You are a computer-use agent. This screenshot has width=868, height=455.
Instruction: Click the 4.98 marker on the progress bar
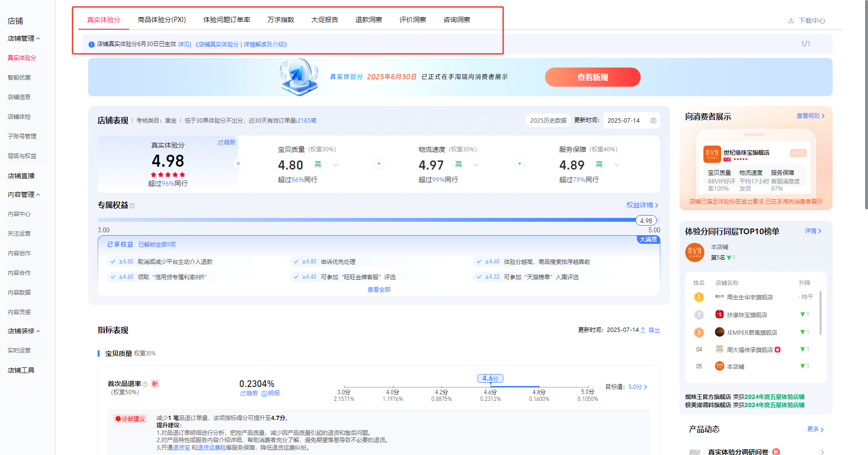(646, 221)
